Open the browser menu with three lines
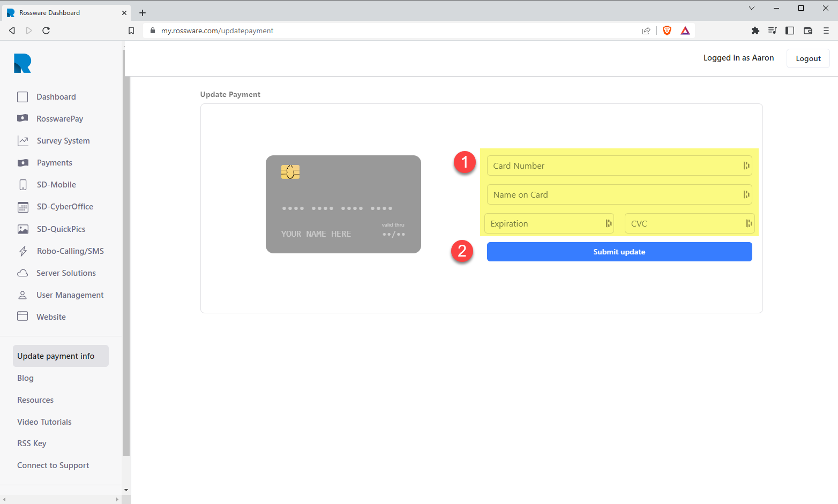 click(x=827, y=31)
